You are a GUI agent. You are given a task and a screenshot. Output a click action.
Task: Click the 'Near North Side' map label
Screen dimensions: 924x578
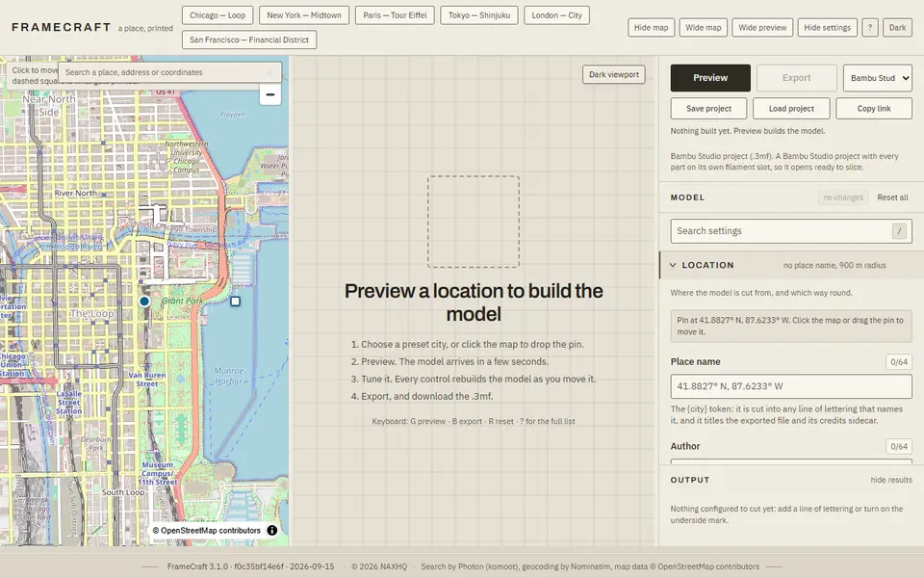[49, 106]
